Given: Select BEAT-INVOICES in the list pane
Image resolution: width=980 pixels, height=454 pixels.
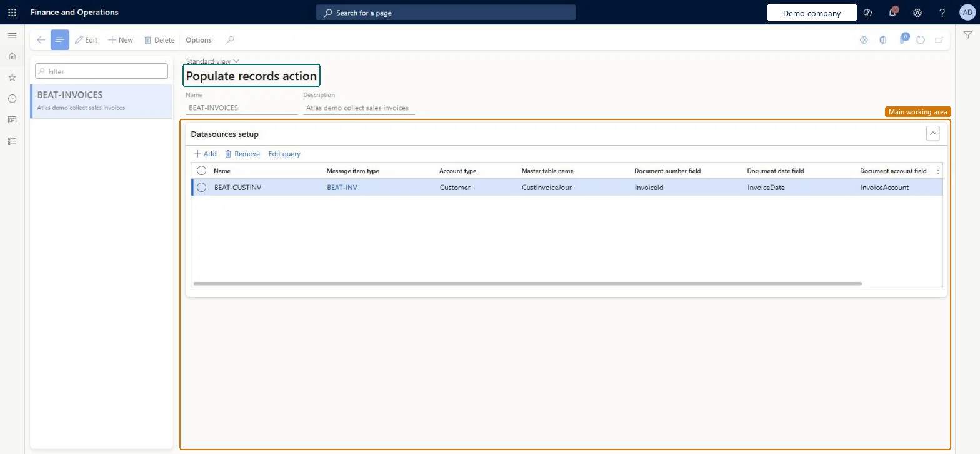Looking at the screenshot, I should click(101, 101).
